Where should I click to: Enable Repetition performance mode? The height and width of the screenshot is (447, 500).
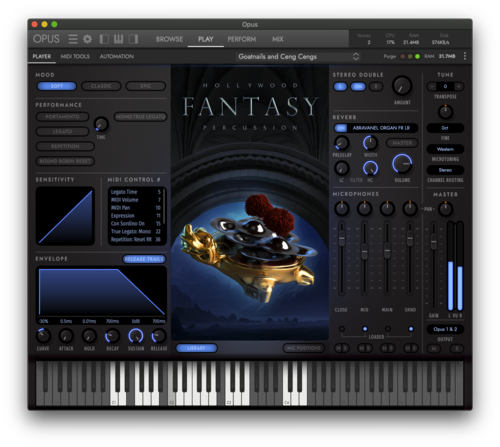tap(65, 146)
